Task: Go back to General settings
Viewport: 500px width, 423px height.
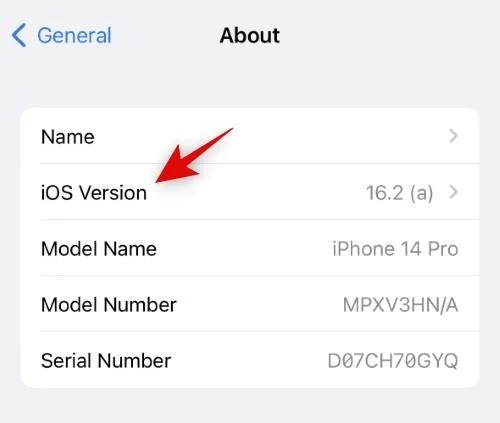Action: click(x=61, y=35)
